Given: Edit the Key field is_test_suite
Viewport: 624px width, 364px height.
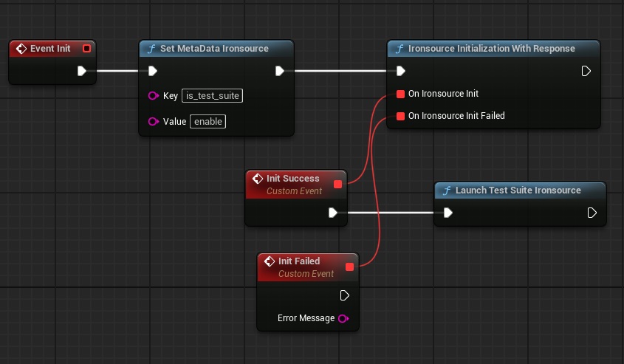Looking at the screenshot, I should click(x=212, y=95).
